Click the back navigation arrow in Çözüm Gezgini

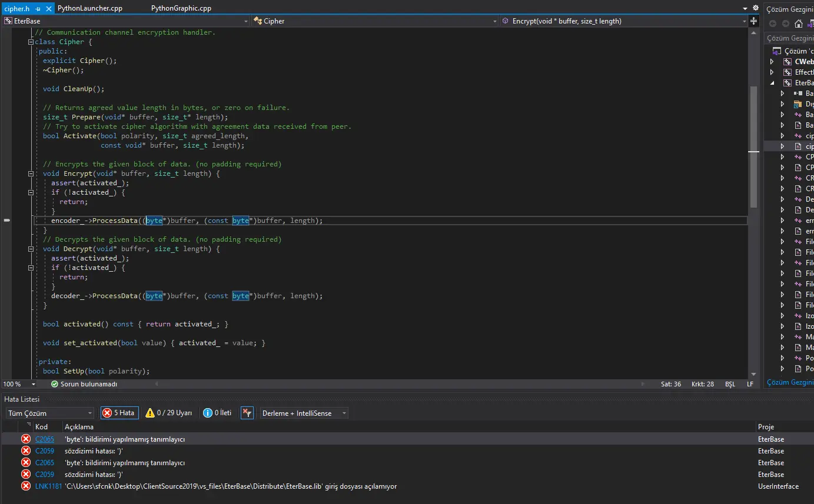[x=772, y=24]
